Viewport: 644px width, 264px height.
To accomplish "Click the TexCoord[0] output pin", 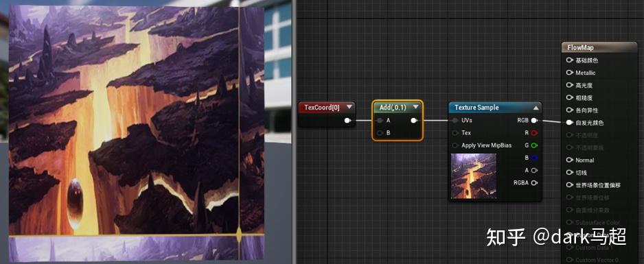I will coord(347,121).
